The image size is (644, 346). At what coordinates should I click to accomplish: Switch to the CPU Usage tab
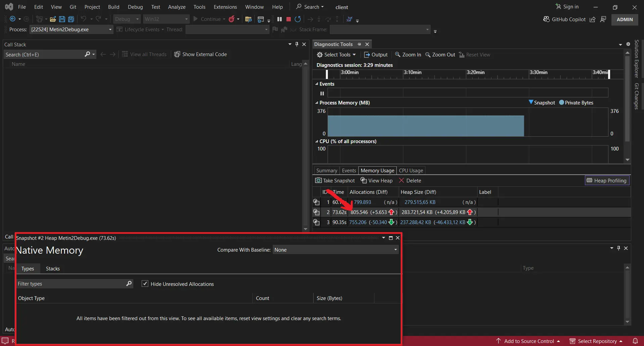410,170
